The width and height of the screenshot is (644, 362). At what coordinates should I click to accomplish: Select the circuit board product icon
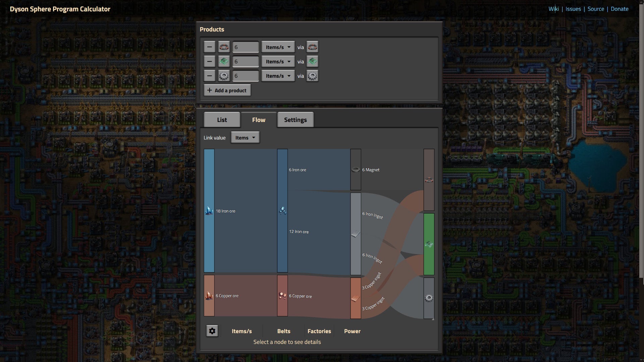[224, 61]
